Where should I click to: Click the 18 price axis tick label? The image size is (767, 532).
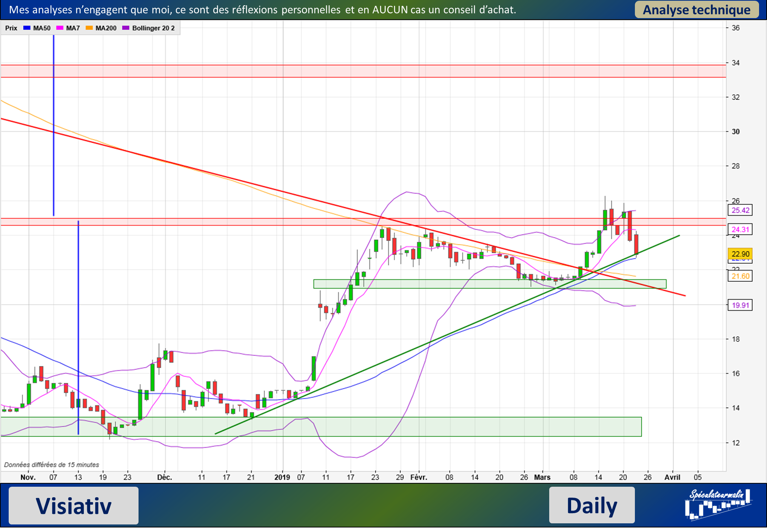pyautogui.click(x=736, y=339)
